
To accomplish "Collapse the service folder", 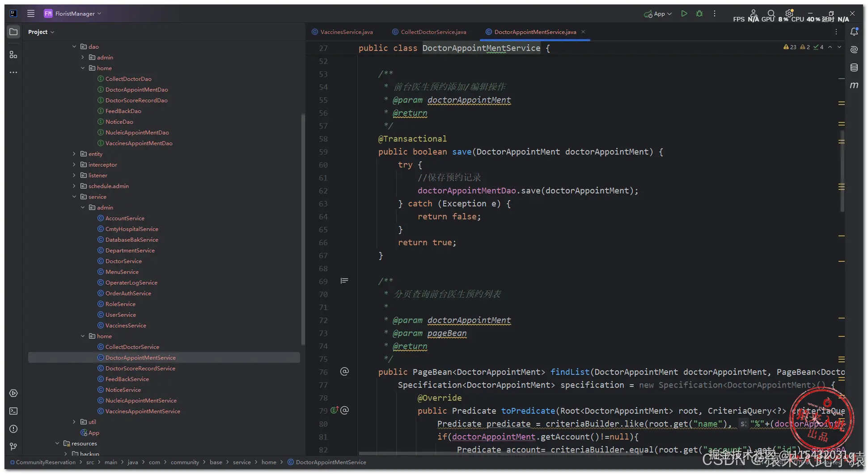I will [x=74, y=197].
